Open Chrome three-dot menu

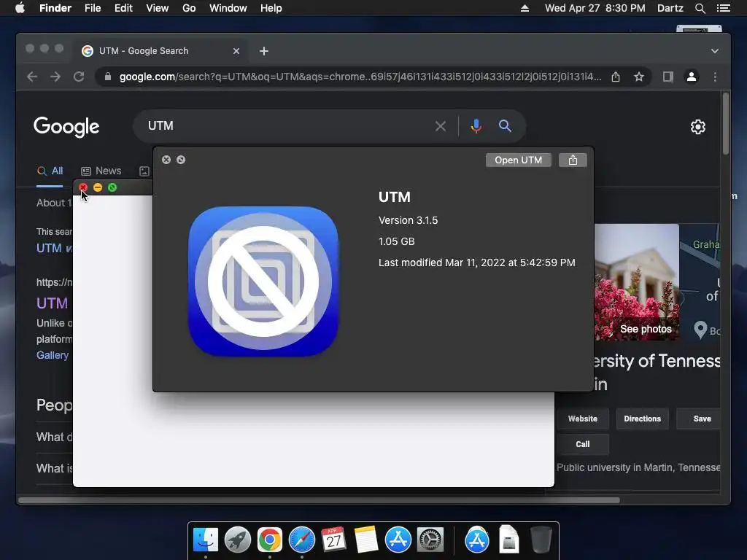715,77
